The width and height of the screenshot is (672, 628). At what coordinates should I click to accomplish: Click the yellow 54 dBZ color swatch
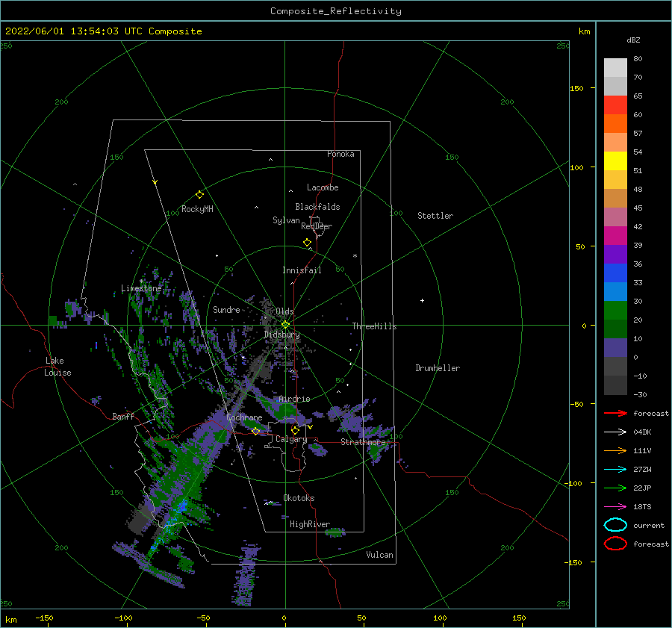(615, 161)
